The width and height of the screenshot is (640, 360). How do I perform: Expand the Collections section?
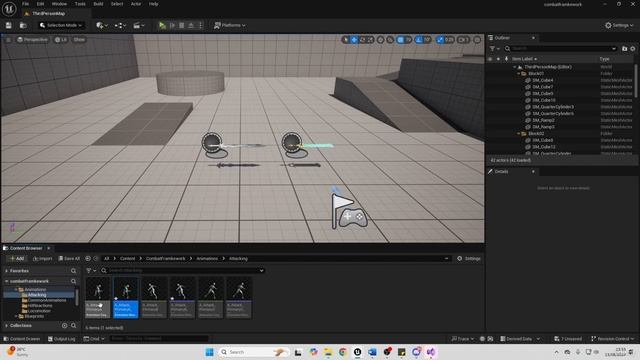pyautogui.click(x=7, y=325)
